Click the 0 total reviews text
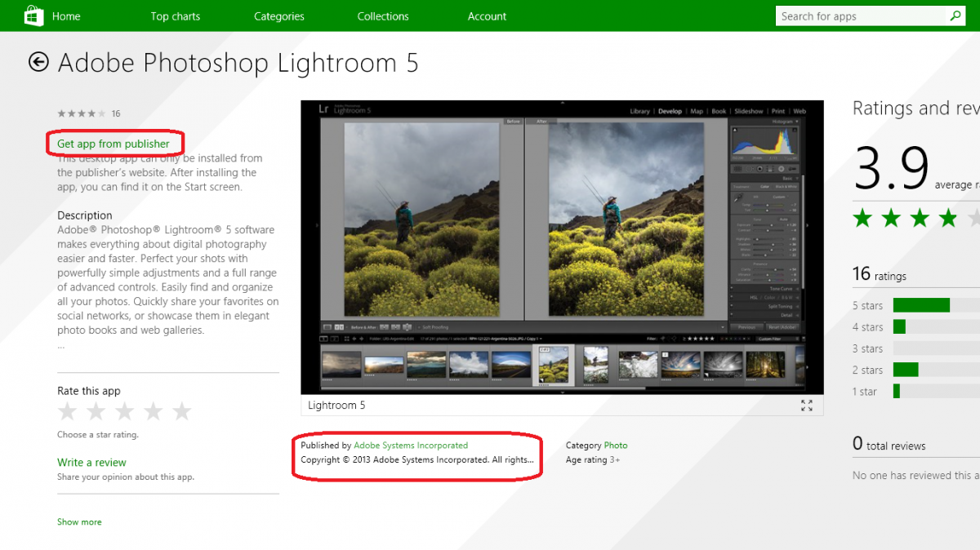Image resolution: width=980 pixels, height=550 pixels. [x=889, y=444]
